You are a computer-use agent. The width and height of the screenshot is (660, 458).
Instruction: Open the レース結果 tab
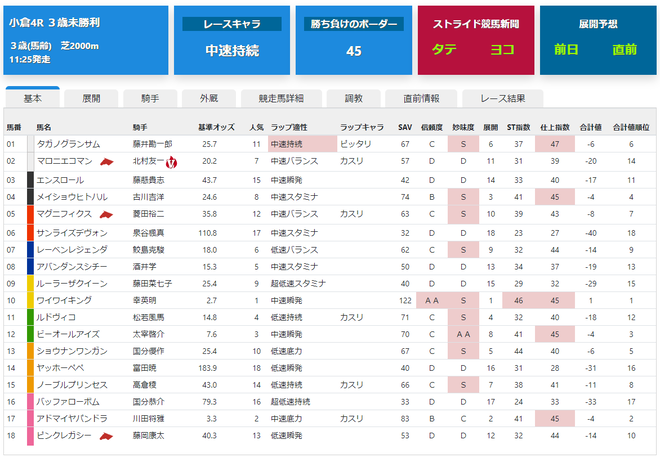click(x=503, y=99)
